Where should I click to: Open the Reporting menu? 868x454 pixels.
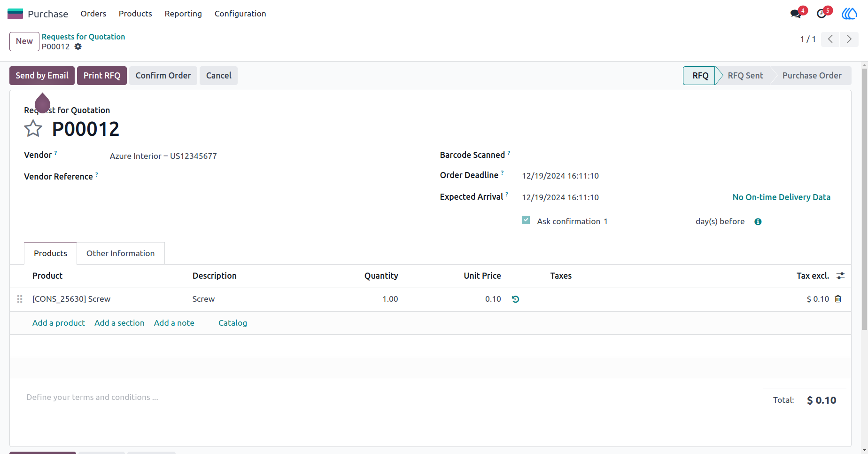(x=183, y=14)
